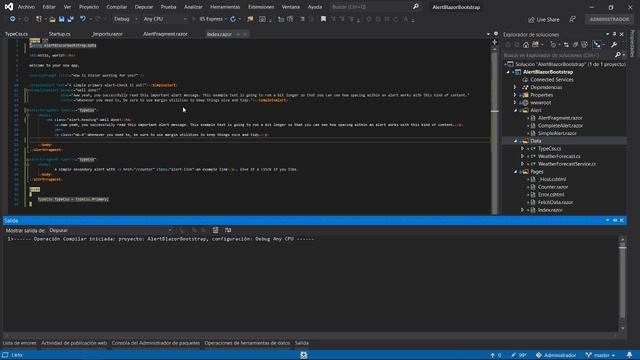Screen dimensions: 640x360
Task: Click the browser refresh icon beside IIS Express
Action: pyautogui.click(x=233, y=19)
